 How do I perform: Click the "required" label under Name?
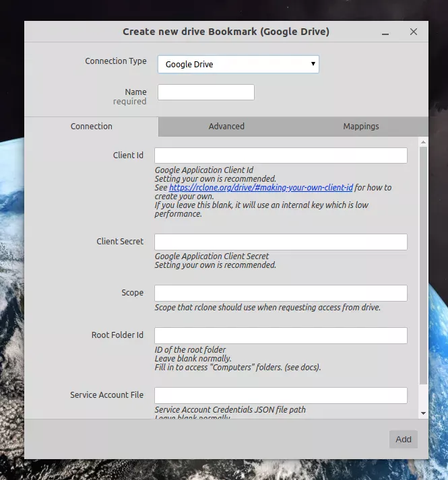click(129, 102)
